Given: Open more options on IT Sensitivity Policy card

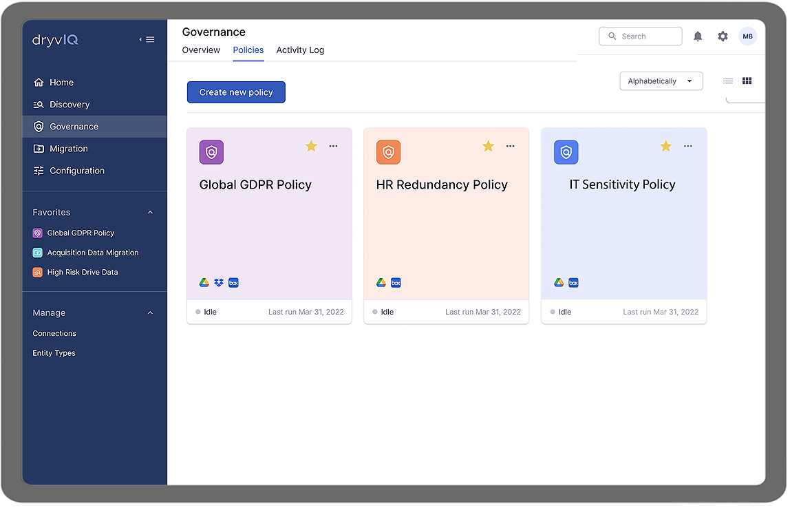Looking at the screenshot, I should coord(687,146).
